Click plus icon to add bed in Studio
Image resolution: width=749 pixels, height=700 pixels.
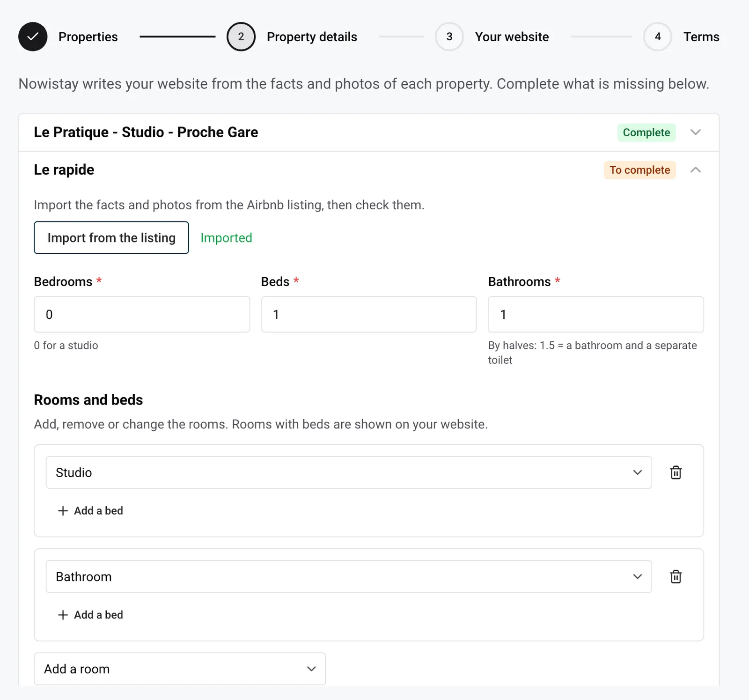[63, 510]
